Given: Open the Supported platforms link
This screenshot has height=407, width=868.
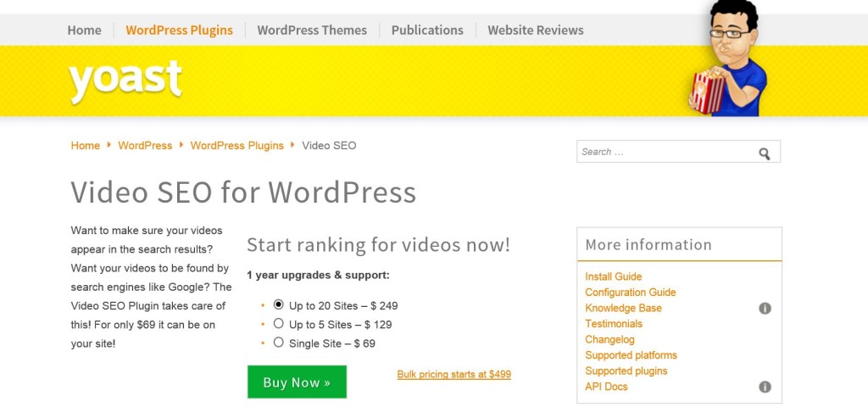Looking at the screenshot, I should click(x=631, y=355).
